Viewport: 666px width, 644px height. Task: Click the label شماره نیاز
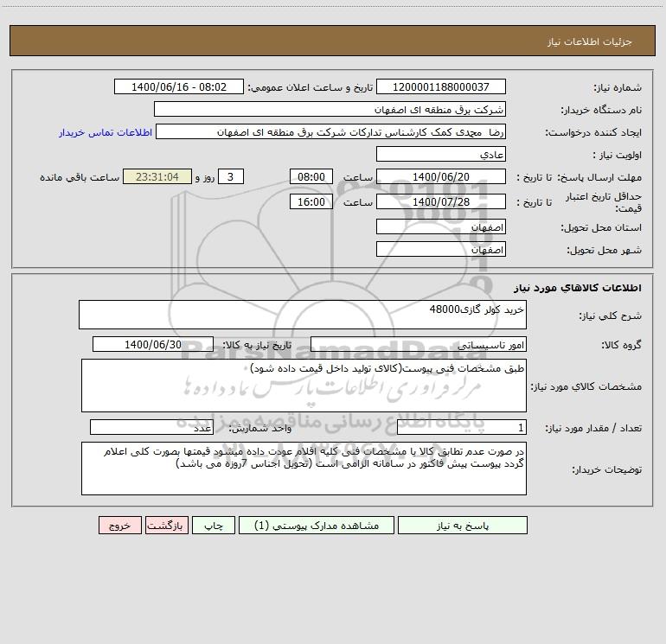tap(618, 87)
